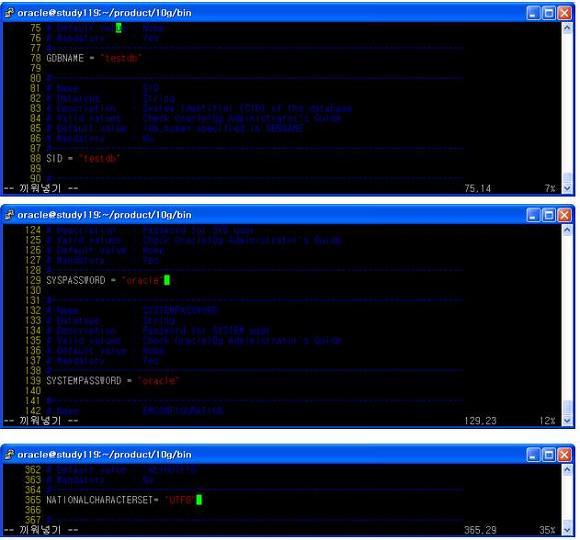
Task: Click scroll down arrow in top window
Action: pyautogui.click(x=567, y=188)
